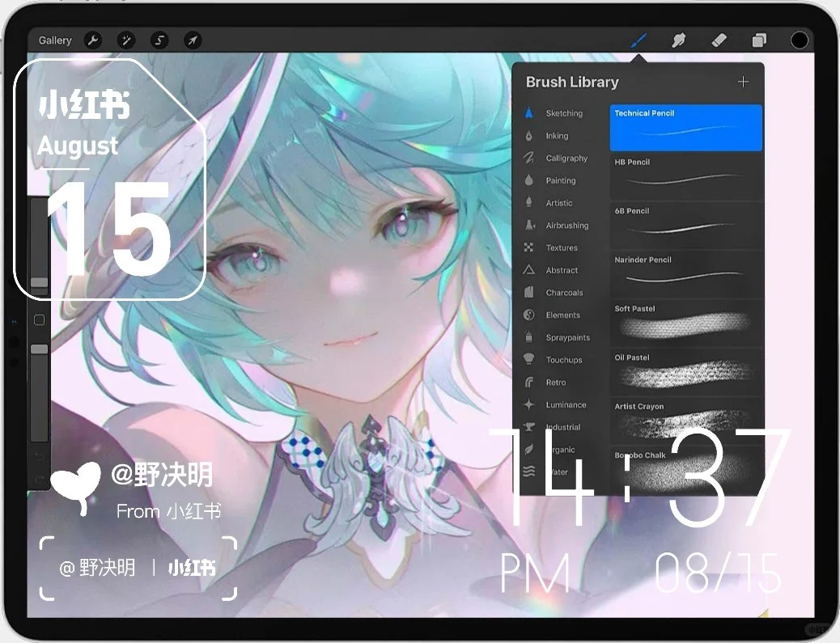Screen dimensions: 840x643
Task: Open the Textures brush set
Action: (562, 247)
